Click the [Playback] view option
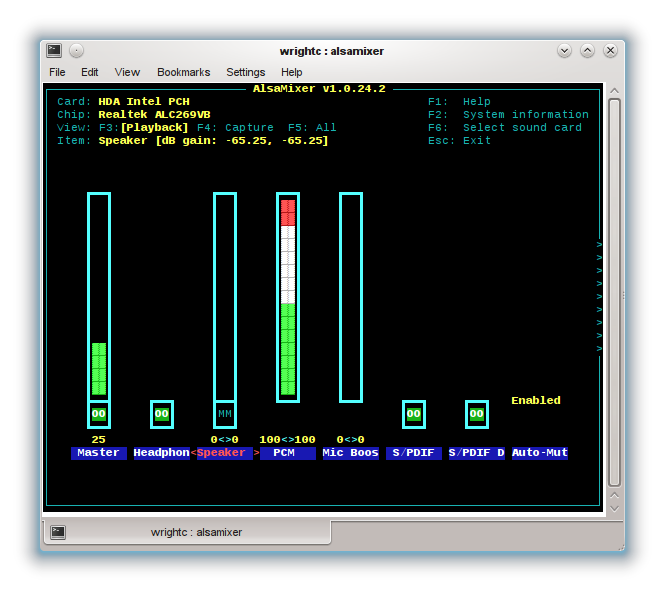This screenshot has height=591, width=665. (154, 128)
